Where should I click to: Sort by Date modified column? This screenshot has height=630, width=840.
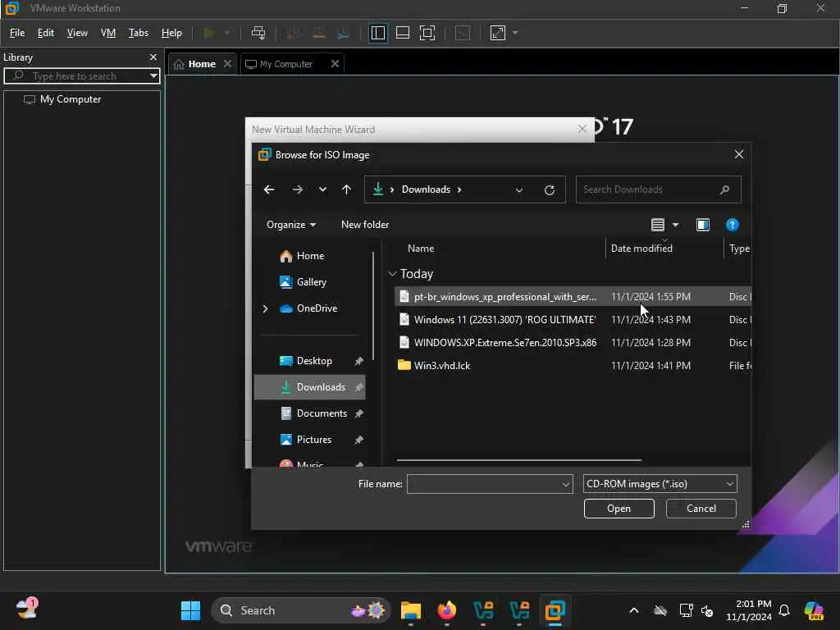641,249
